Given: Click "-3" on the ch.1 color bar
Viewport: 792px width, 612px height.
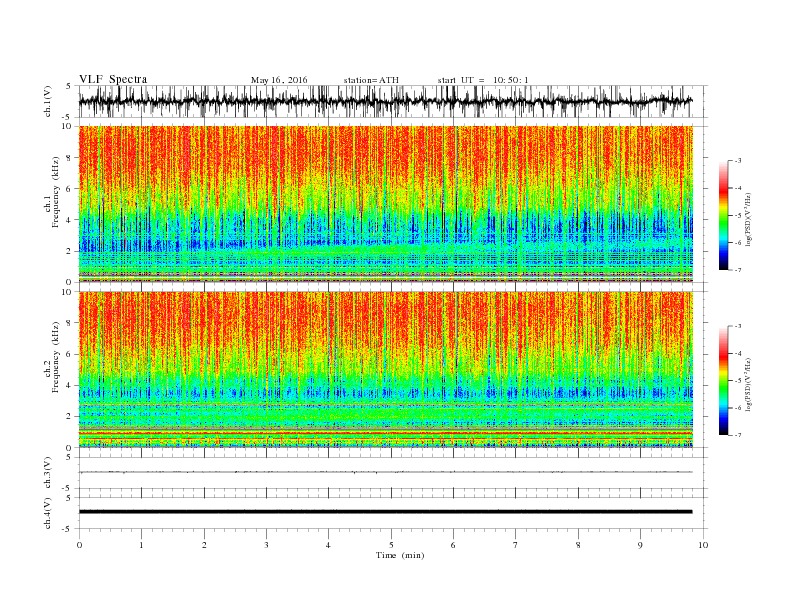Looking at the screenshot, I should [x=738, y=161].
